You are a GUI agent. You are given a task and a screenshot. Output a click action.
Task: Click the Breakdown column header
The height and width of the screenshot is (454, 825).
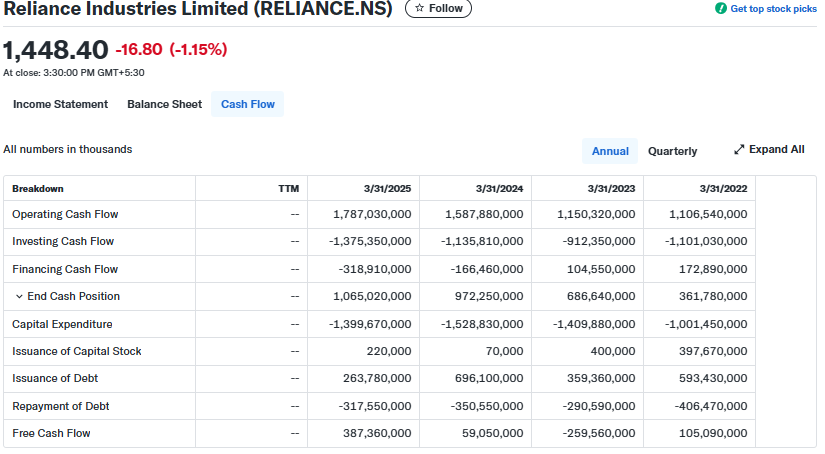click(x=38, y=188)
